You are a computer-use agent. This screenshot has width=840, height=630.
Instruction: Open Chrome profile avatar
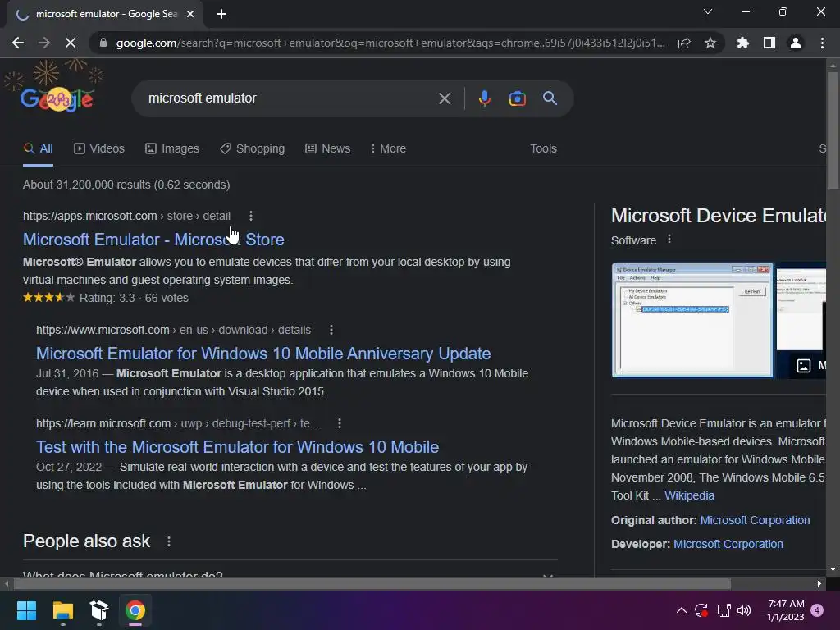coord(796,43)
